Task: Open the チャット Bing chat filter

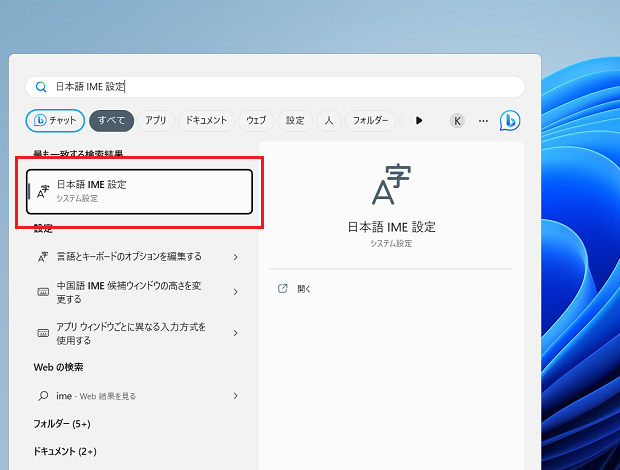Action: (x=55, y=121)
